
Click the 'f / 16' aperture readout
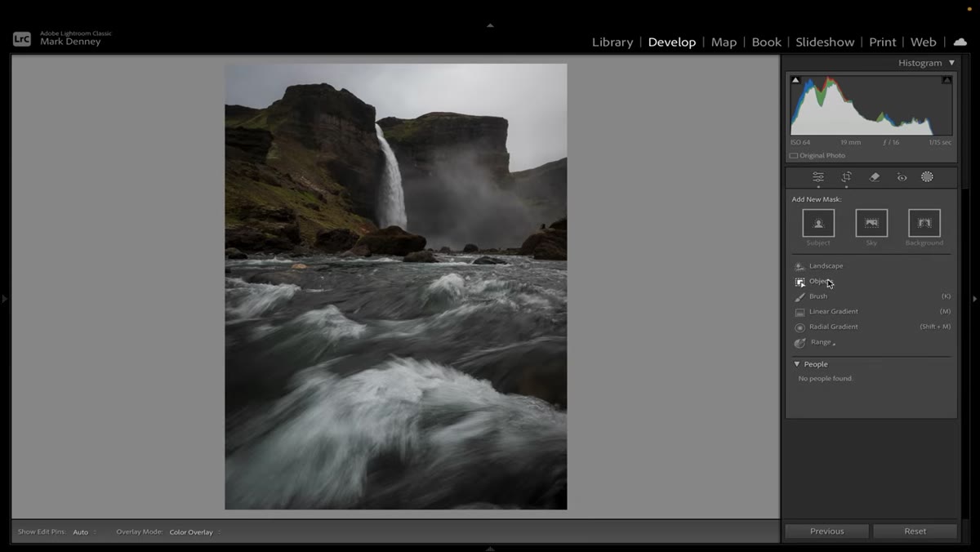pyautogui.click(x=891, y=142)
